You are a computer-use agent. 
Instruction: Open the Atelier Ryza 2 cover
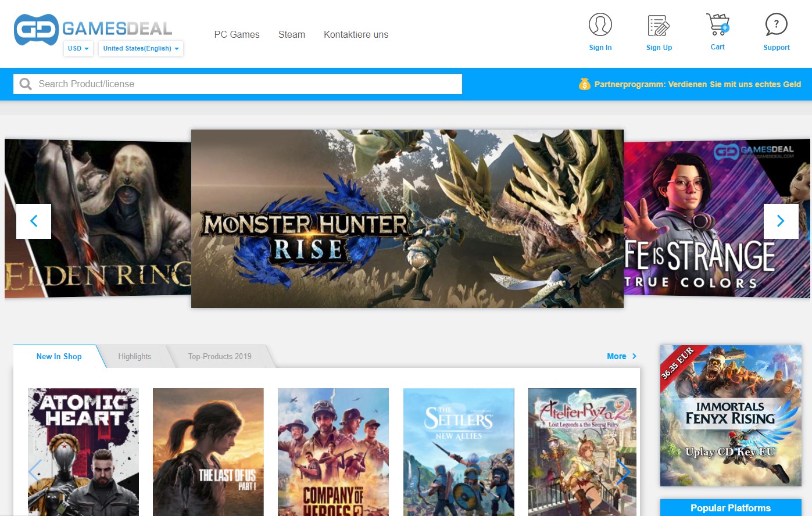(x=582, y=451)
